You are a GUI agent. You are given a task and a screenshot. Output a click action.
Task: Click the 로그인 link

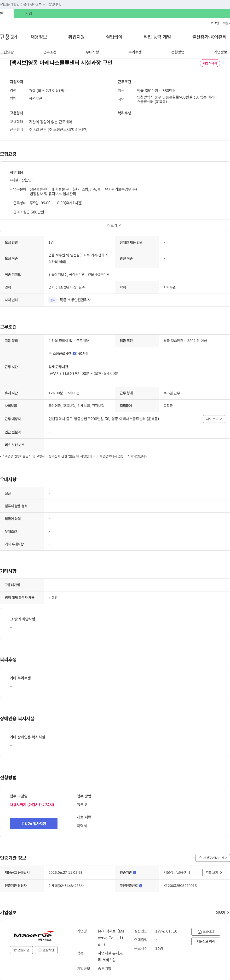tap(215, 23)
